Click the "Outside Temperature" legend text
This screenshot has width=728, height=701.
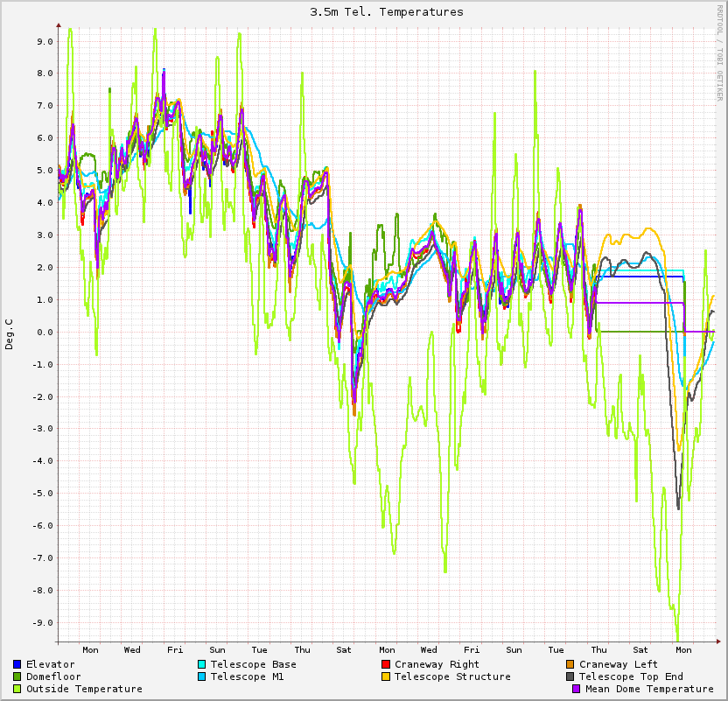click(84, 689)
